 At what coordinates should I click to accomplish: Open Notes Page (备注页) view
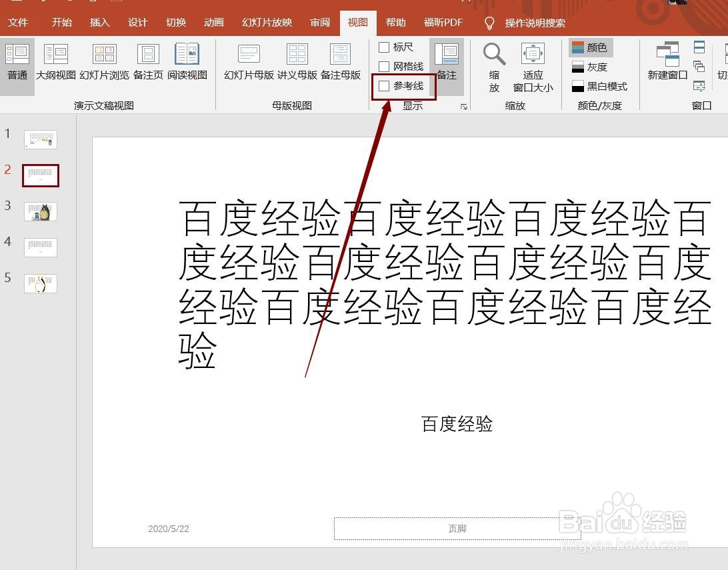point(148,62)
